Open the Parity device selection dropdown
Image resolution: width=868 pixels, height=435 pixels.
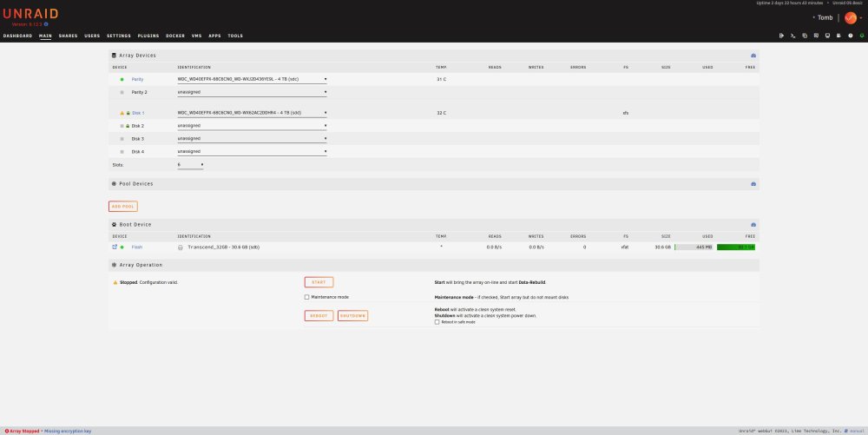(x=252, y=80)
